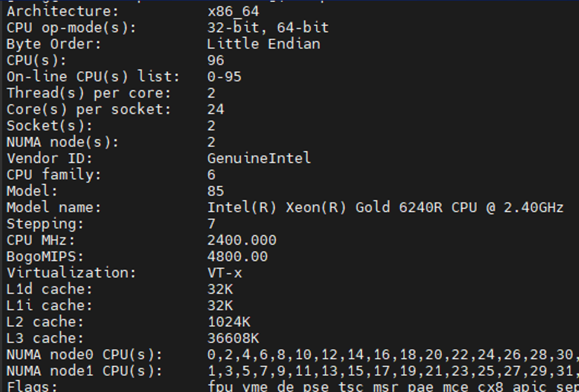Click the 'Little Endian' byte order value

(x=264, y=44)
